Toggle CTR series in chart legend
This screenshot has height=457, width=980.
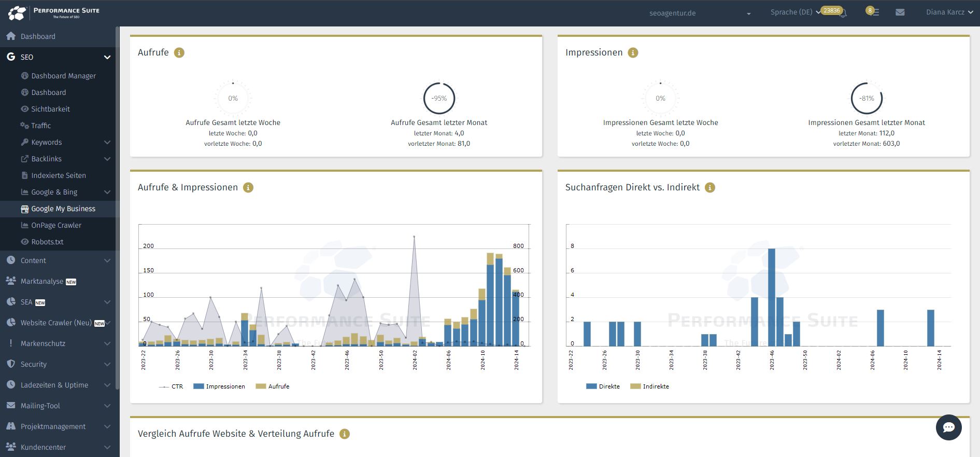coord(171,386)
